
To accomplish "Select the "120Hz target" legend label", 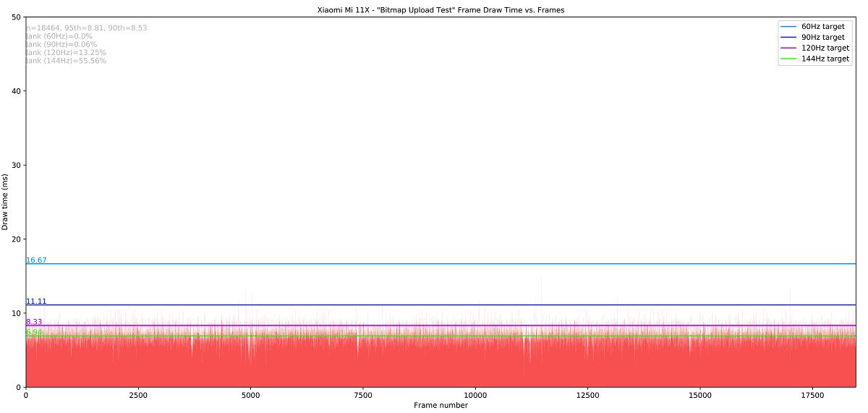I will click(825, 48).
